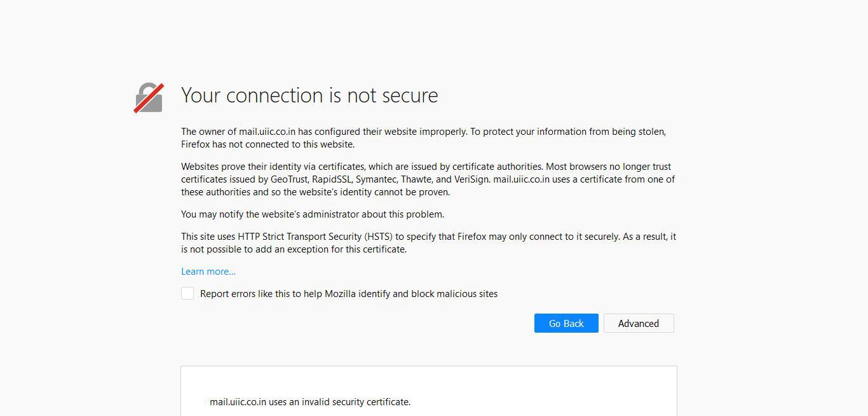Click the HSTS explanation paragraph
The width and height of the screenshot is (868, 416).
click(x=428, y=242)
